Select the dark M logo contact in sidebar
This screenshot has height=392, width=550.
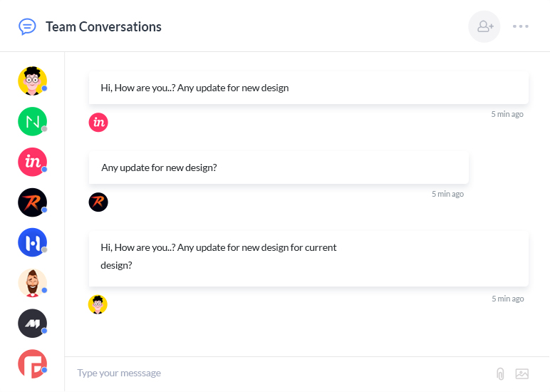pos(32,324)
